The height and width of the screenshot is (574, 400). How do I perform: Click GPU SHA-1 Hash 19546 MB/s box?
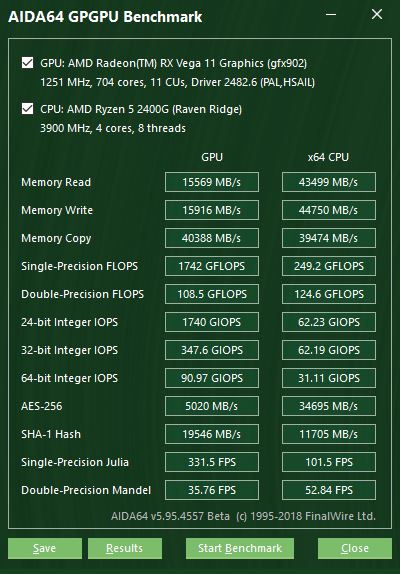pyautogui.click(x=212, y=434)
